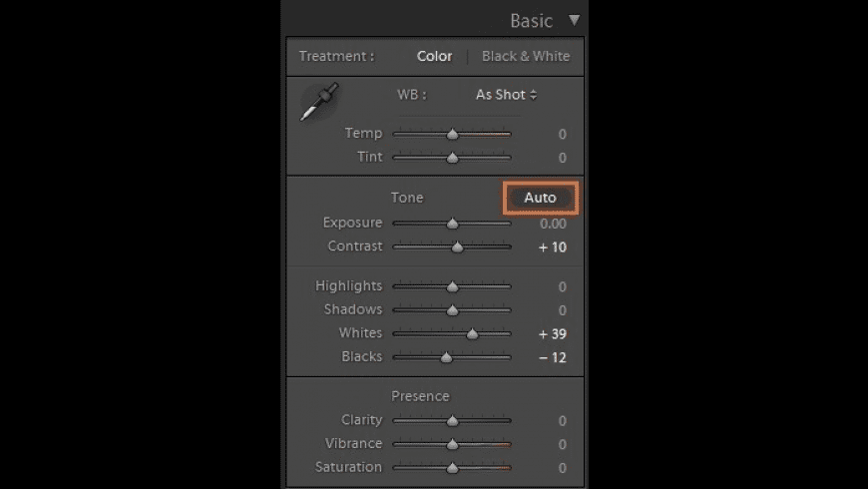This screenshot has width=868, height=489.
Task: Select the Color treatment
Action: (434, 56)
